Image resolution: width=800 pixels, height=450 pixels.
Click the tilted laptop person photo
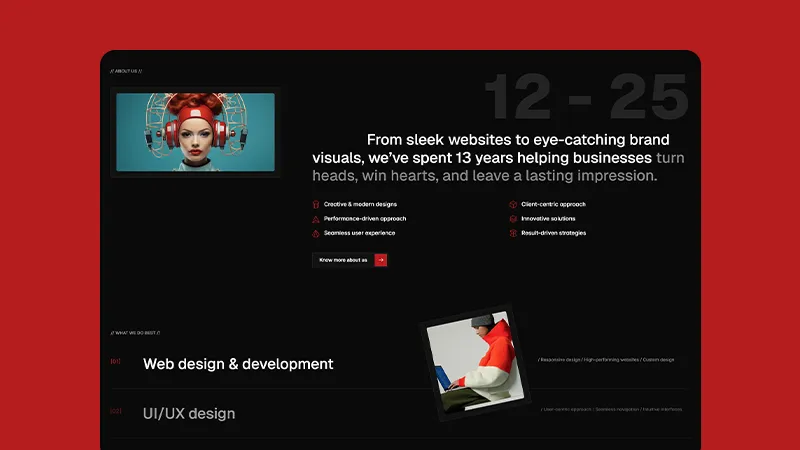tap(475, 363)
